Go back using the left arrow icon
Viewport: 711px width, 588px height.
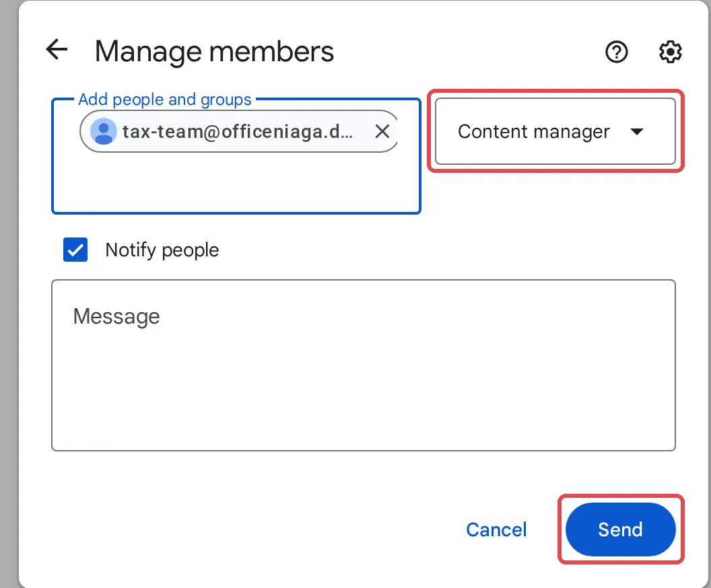coord(57,49)
